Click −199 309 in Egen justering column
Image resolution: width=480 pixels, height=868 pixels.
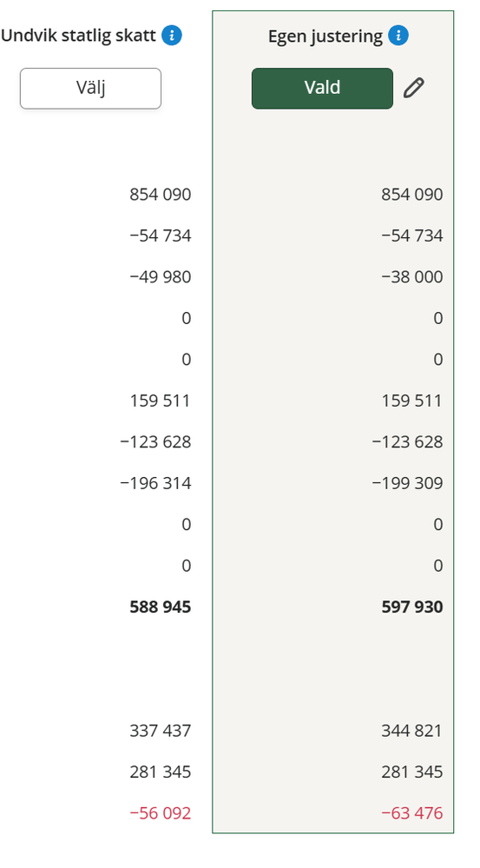(408, 483)
